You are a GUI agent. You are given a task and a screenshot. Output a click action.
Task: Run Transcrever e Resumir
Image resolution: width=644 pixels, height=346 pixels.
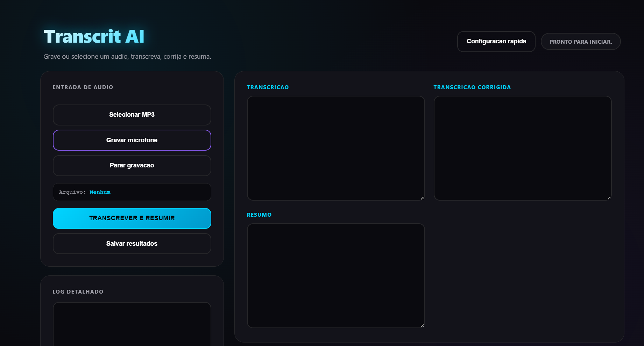pyautogui.click(x=132, y=218)
